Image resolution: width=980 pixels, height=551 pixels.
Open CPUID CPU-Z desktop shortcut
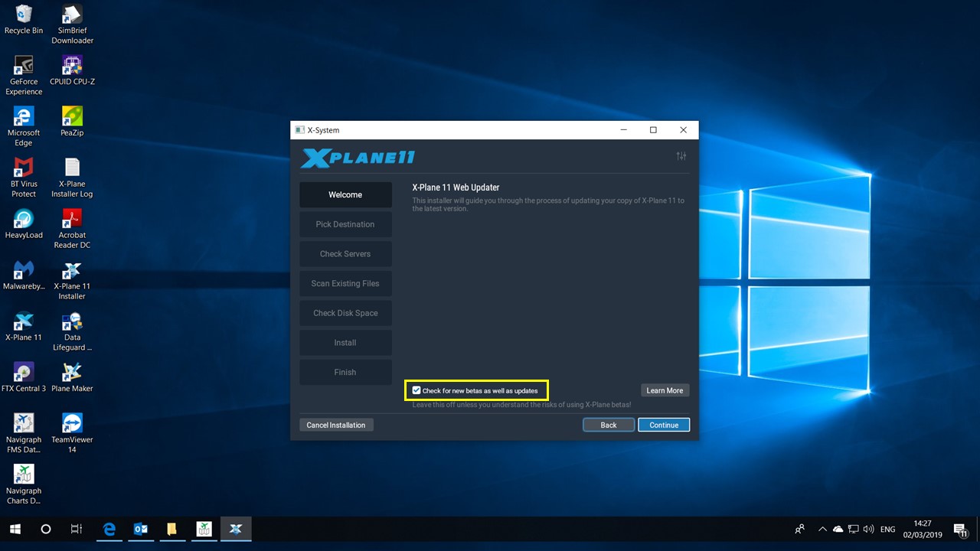tap(72, 70)
